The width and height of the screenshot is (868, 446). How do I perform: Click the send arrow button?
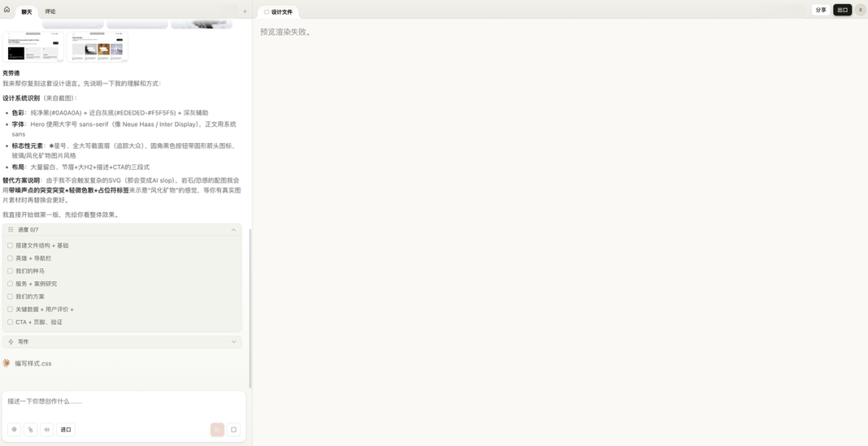coord(217,429)
